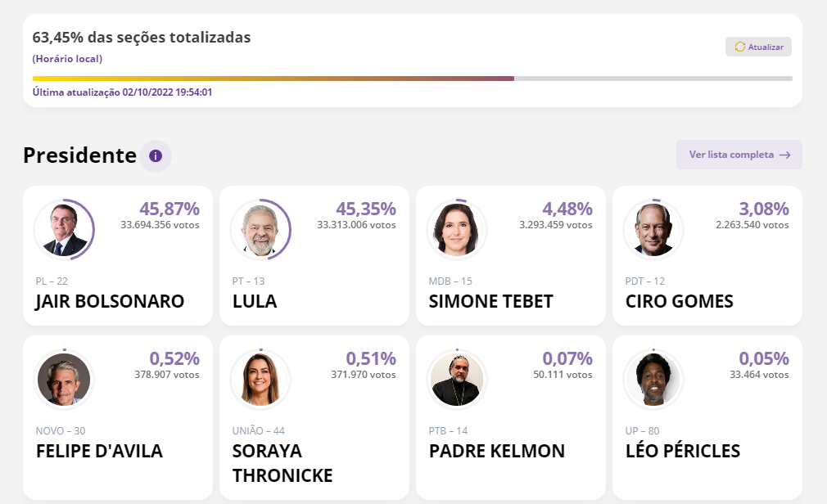827x504 pixels.
Task: Click the 3,08% percentage for Ciro Gomes
Action: pos(763,209)
